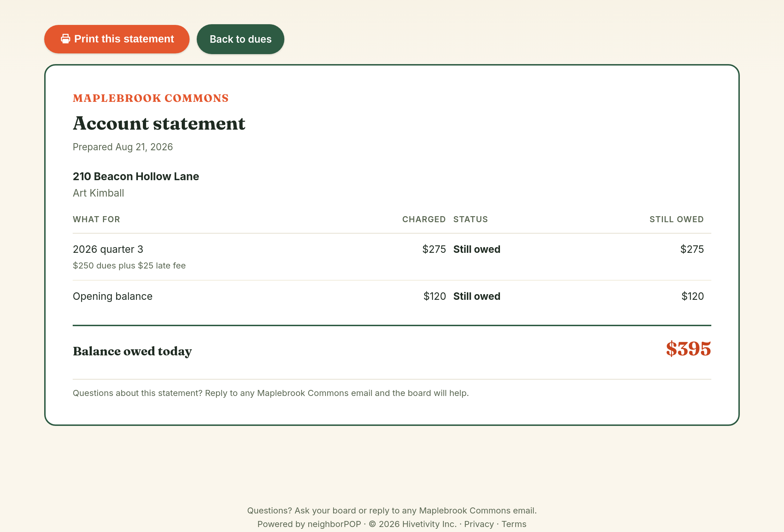
Task: Click the "Powered by neighborPOP" footer text
Action: coord(309,524)
